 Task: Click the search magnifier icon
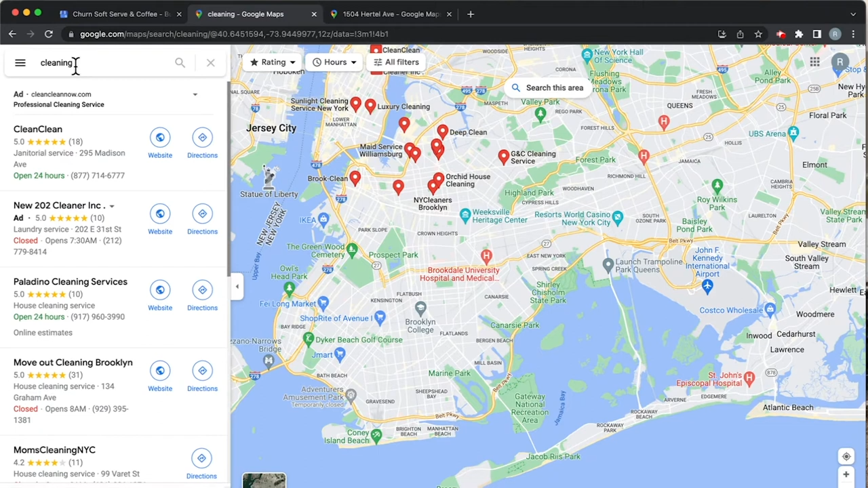pos(180,63)
